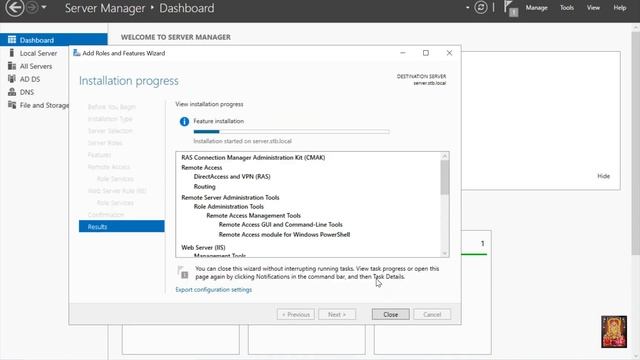Open the Help menu

pos(620,8)
